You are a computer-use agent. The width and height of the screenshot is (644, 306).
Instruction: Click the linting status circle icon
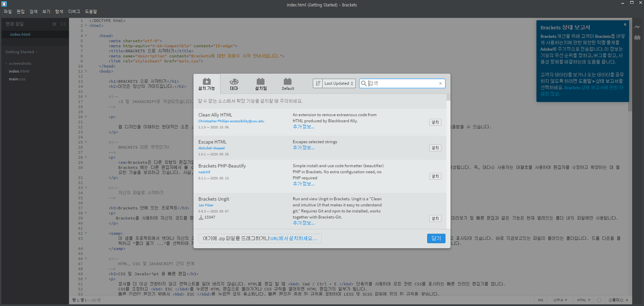click(x=599, y=300)
